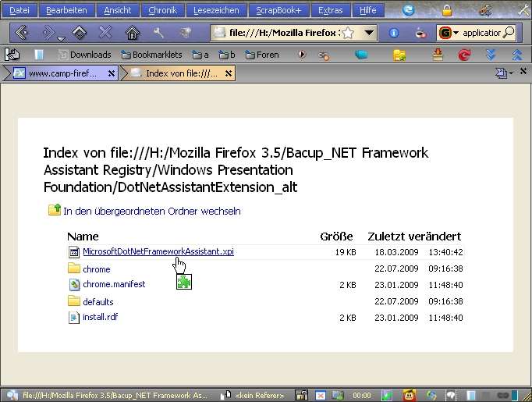Click the Stop loading X button
532x402 pixels.
tap(105, 33)
